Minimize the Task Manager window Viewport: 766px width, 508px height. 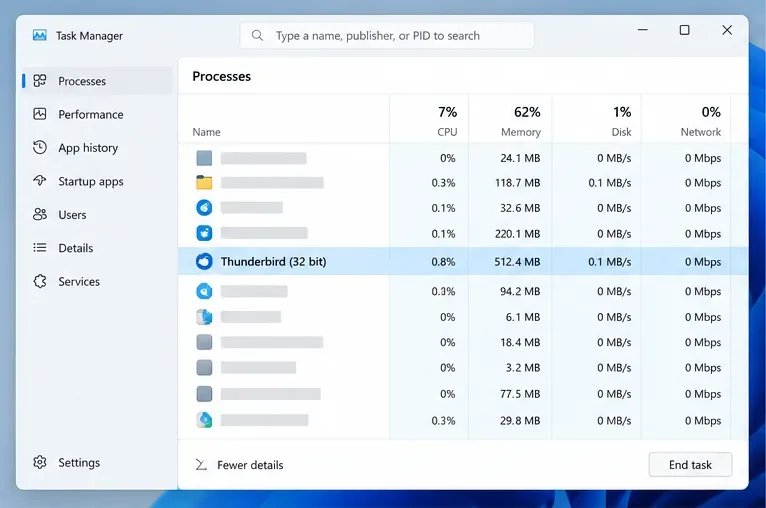642,30
